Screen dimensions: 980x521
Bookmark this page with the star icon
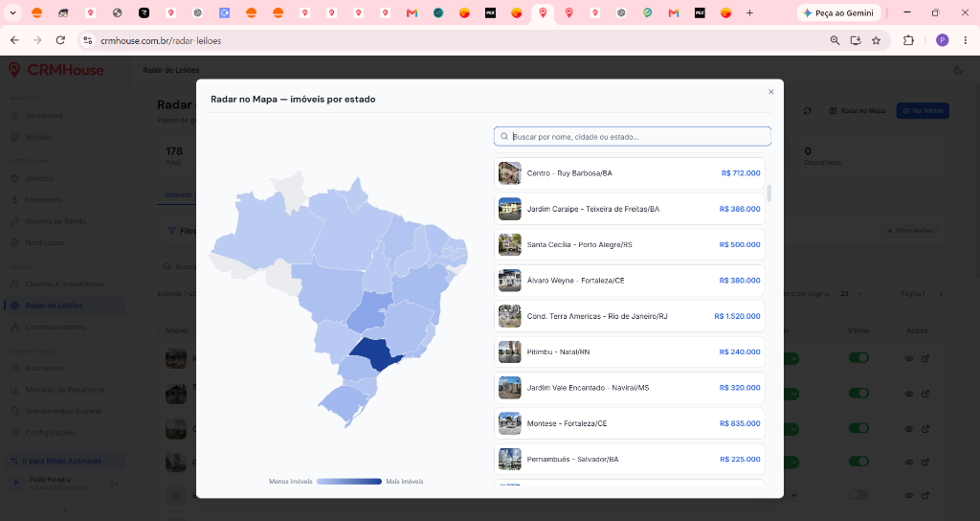877,40
